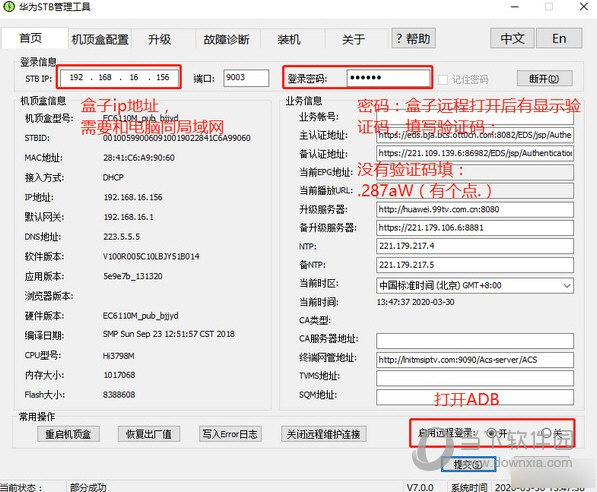Click the 端口 port field 9003
This screenshot has height=492, width=597.
tap(246, 78)
